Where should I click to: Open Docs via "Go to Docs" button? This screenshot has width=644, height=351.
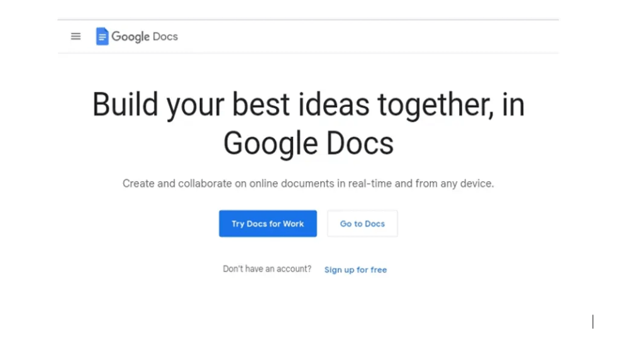click(x=362, y=224)
